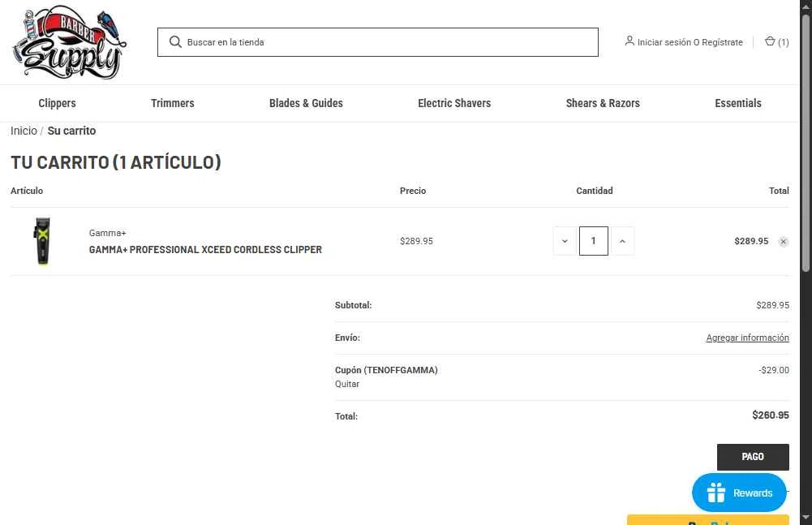The image size is (812, 525).
Task: Focus the 'Buscar en la tienda' search field
Action: pyautogui.click(x=377, y=42)
